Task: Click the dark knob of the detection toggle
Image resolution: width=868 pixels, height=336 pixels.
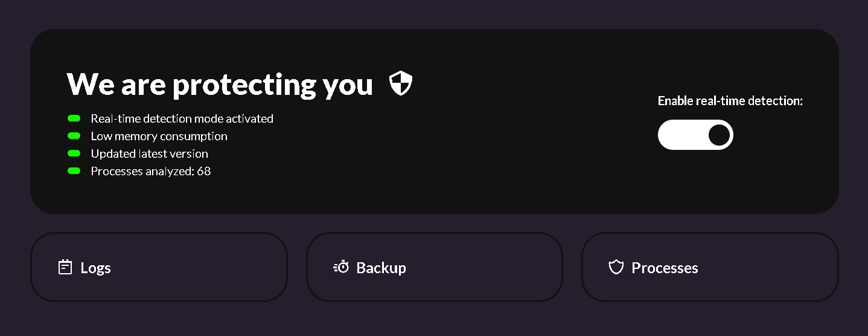Action: coord(719,135)
